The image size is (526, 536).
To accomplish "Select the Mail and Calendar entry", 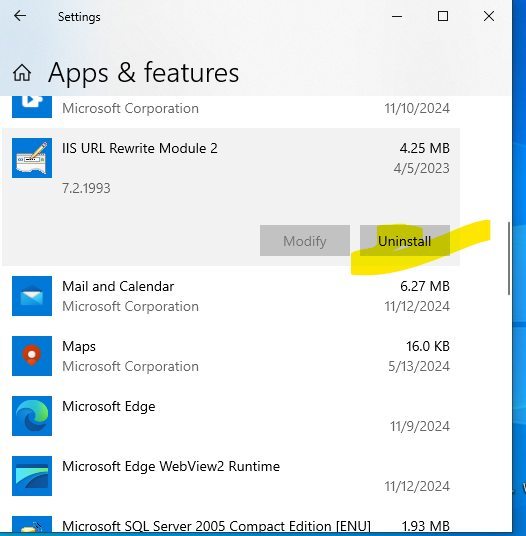I will (x=231, y=296).
